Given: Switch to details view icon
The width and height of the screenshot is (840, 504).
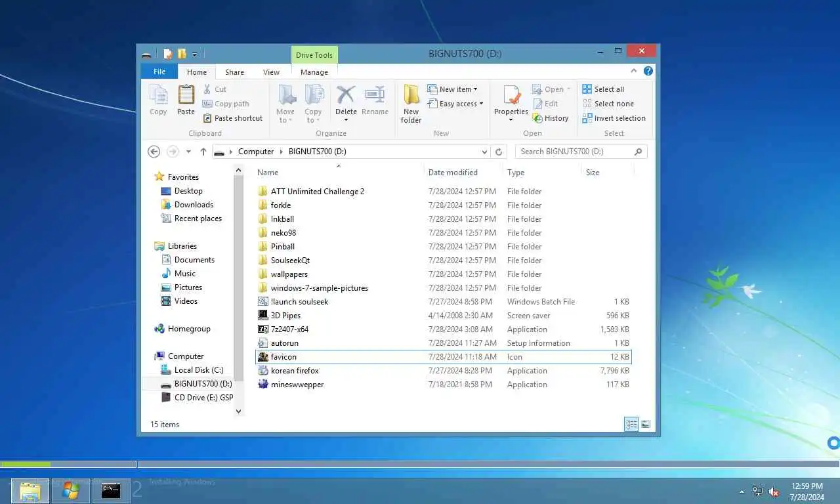Looking at the screenshot, I should click(631, 425).
